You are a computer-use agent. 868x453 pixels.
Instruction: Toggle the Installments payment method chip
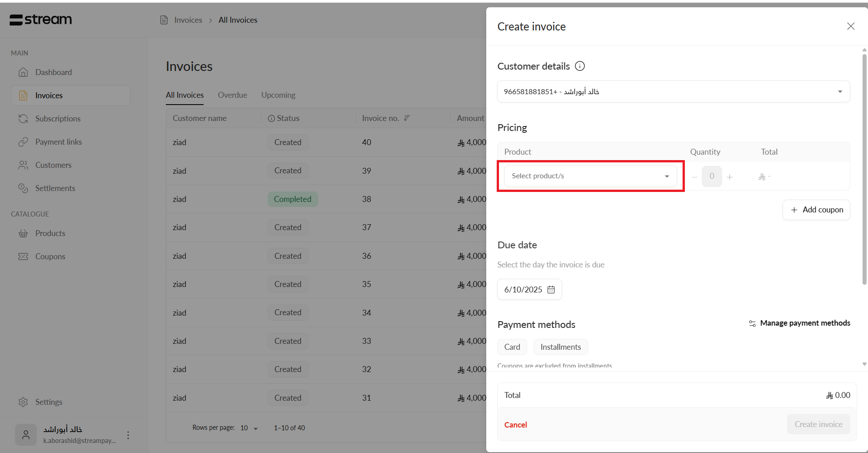tap(560, 347)
